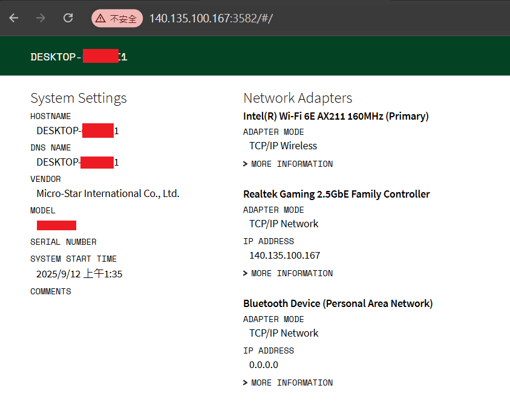Click the MODEL label

coord(43,211)
